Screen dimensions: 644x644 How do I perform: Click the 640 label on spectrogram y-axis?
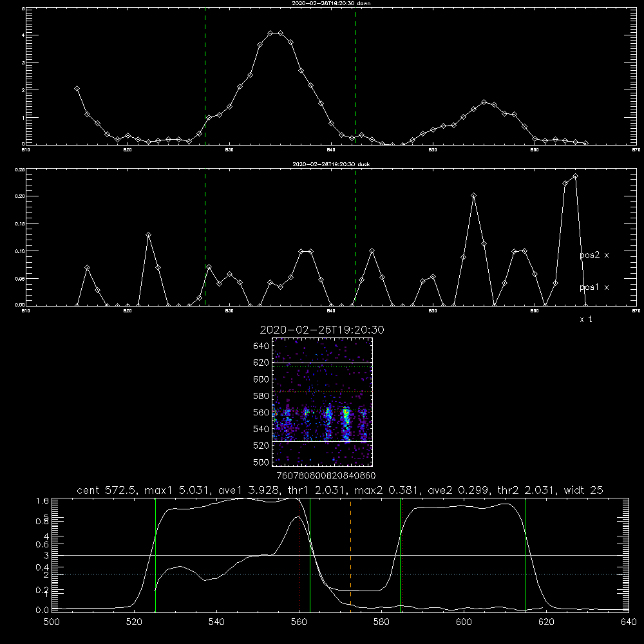261,346
